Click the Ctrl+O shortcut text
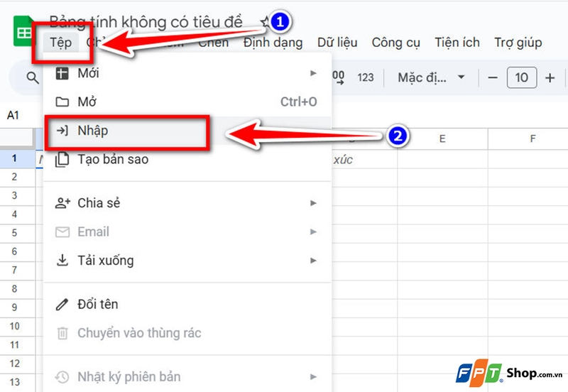568x392 pixels. point(298,102)
